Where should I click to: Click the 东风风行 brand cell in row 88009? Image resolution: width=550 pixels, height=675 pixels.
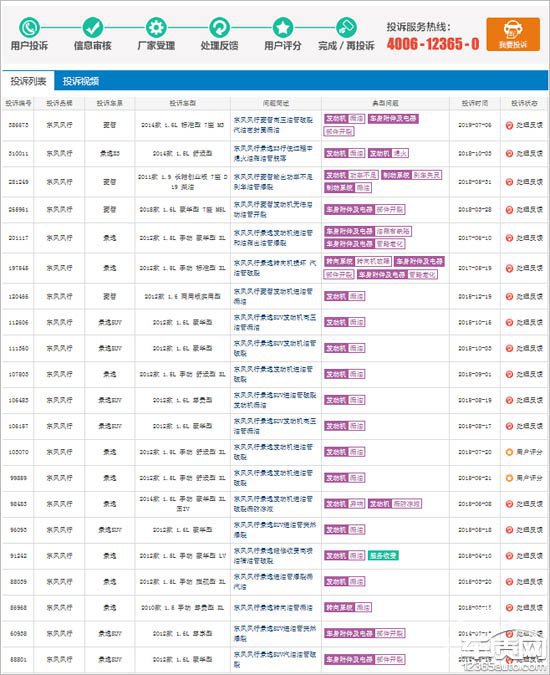click(59, 582)
